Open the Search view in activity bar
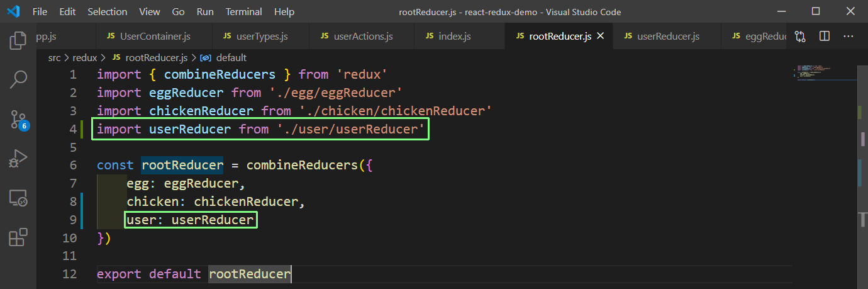Screen dimensions: 868x289 [x=18, y=80]
